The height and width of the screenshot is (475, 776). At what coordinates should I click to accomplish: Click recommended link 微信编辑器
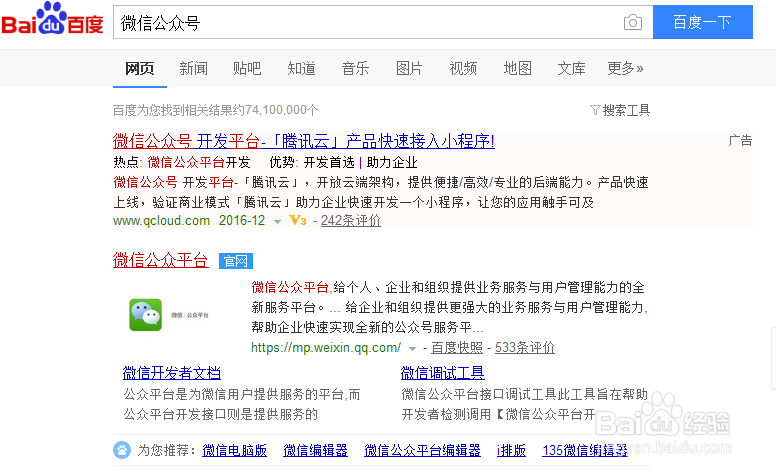(x=315, y=450)
